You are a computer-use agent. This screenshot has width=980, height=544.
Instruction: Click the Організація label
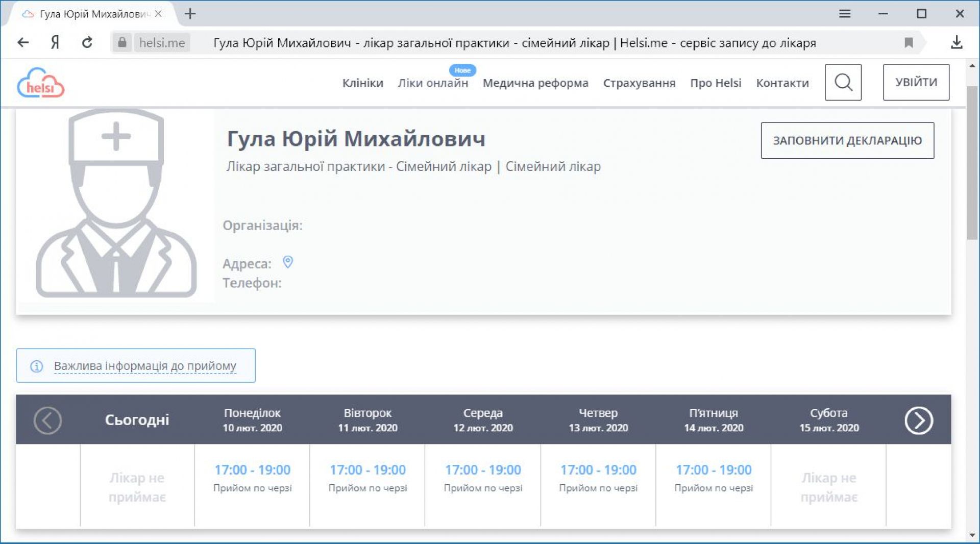pos(262,226)
